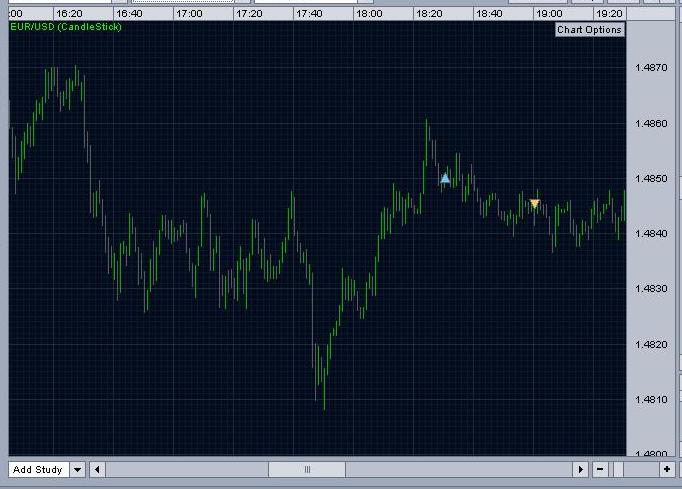
Task: Click the 17:00 time axis label
Action: click(x=188, y=15)
